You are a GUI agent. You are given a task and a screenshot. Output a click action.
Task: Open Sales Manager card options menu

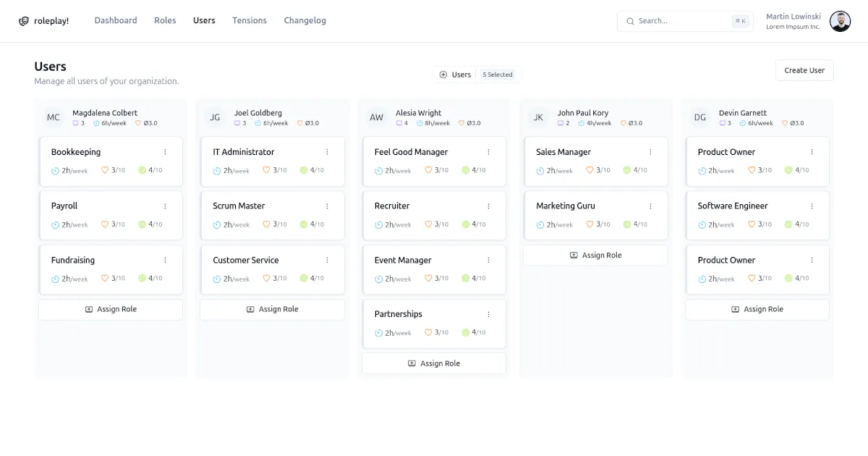650,152
